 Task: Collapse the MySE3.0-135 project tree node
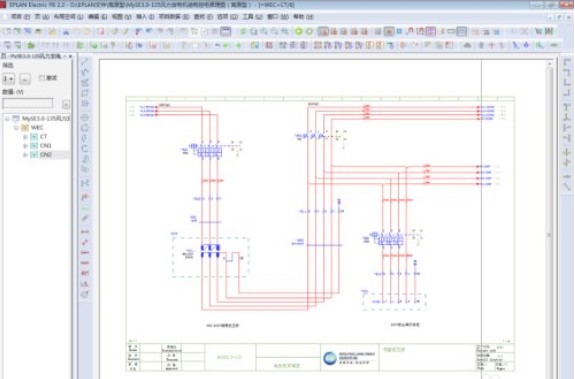[x=7, y=118]
